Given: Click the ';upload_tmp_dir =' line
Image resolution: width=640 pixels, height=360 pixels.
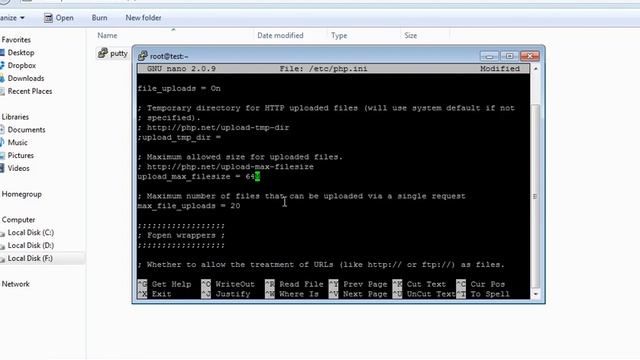Looking at the screenshot, I should [x=179, y=138].
